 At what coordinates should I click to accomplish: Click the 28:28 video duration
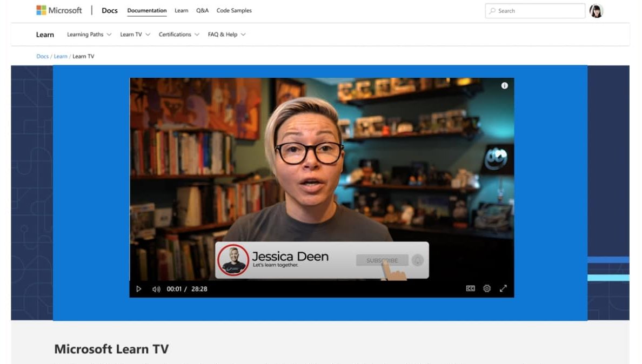[199, 289]
